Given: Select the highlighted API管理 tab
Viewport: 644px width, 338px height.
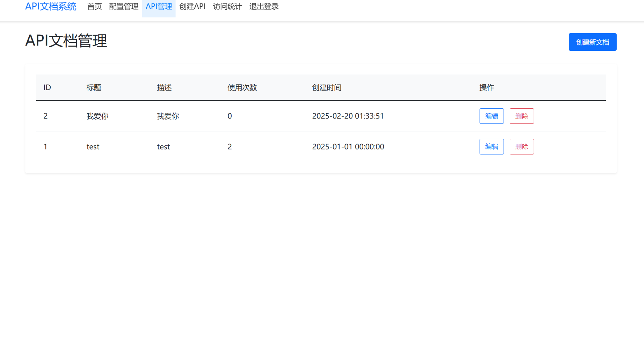Looking at the screenshot, I should tap(159, 7).
